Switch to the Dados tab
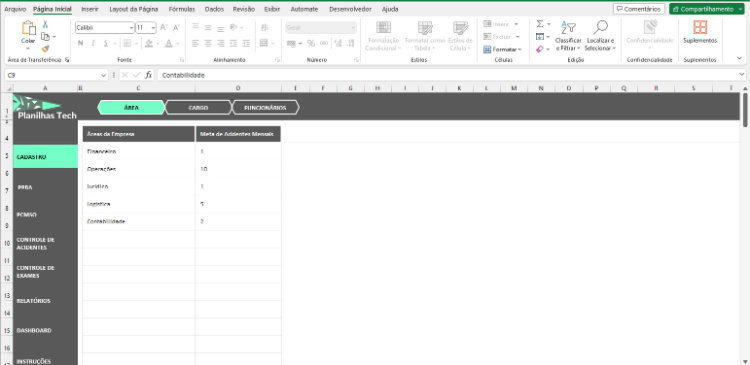Viewport: 750px width, 365px height. [214, 9]
